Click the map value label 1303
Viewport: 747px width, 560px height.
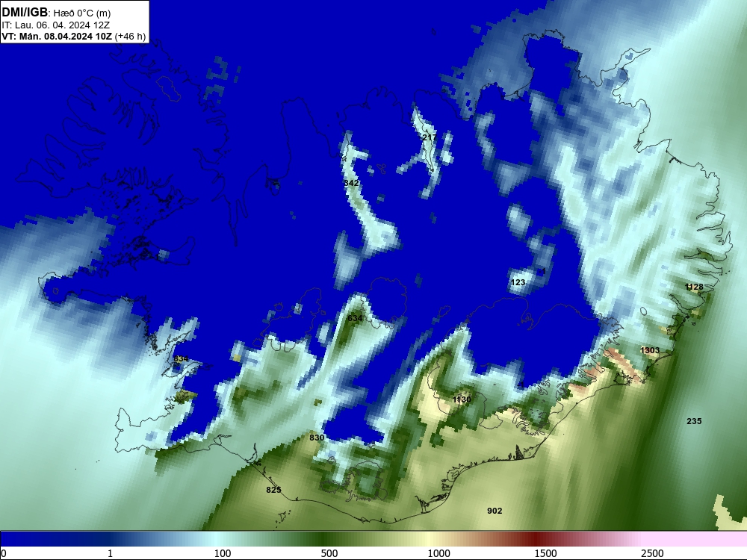(650, 350)
